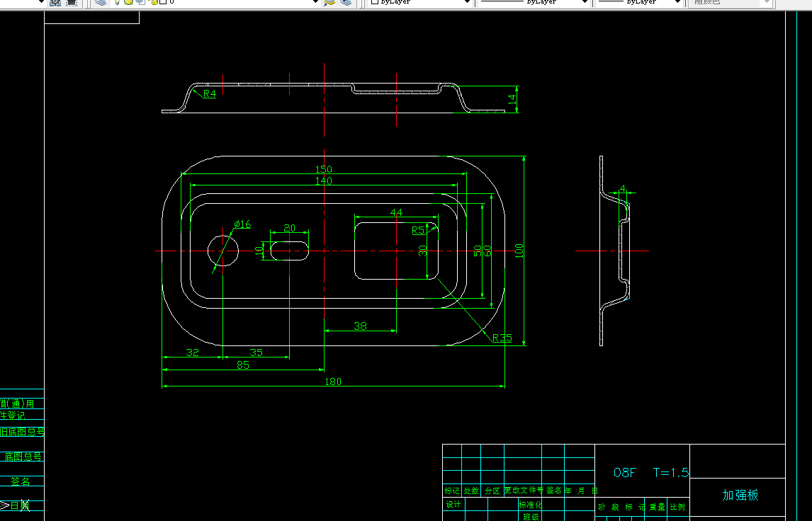Click the layer 0 color swatch
This screenshot has width=812, height=521.
(x=162, y=1)
